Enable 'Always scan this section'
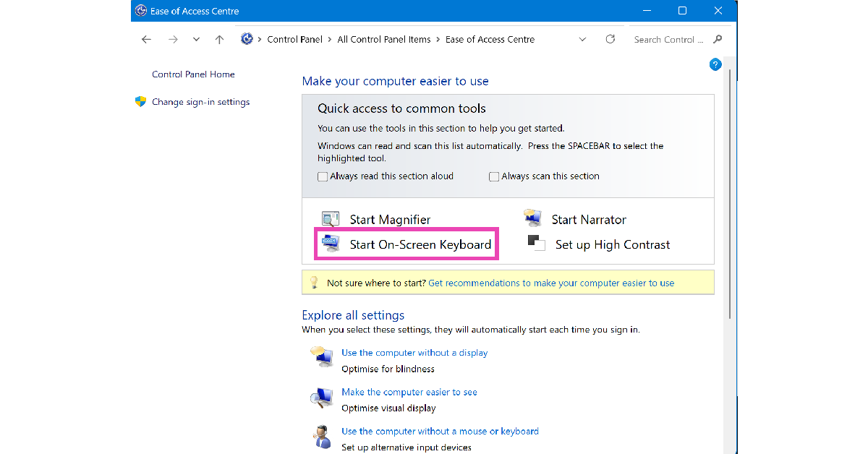 (494, 176)
